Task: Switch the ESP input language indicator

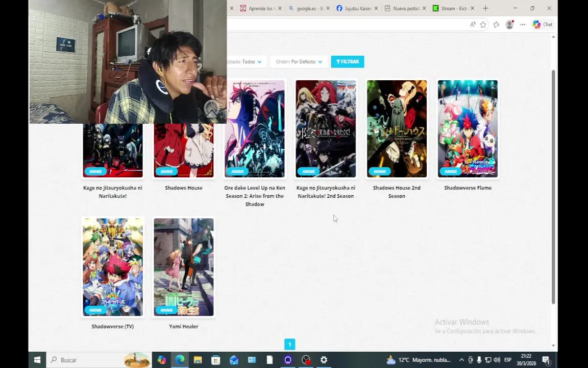Action: point(508,360)
